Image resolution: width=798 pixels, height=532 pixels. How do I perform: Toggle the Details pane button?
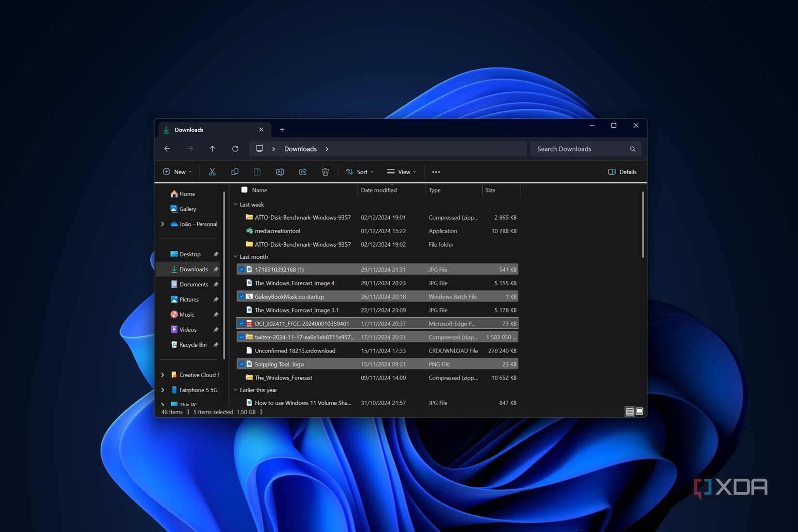coord(622,172)
